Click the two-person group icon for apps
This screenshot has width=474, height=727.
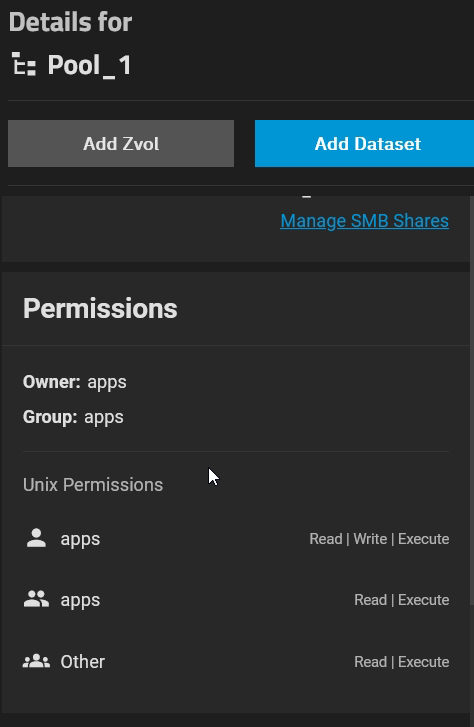[x=36, y=599]
